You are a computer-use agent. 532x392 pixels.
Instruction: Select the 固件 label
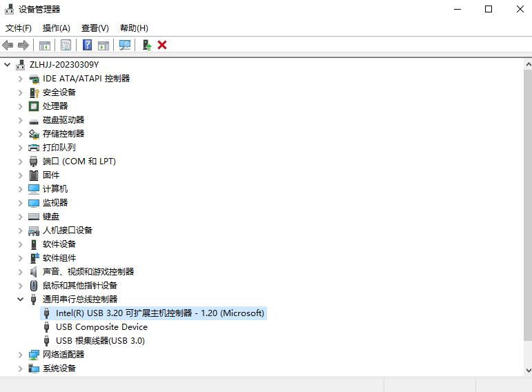pyautogui.click(x=51, y=175)
